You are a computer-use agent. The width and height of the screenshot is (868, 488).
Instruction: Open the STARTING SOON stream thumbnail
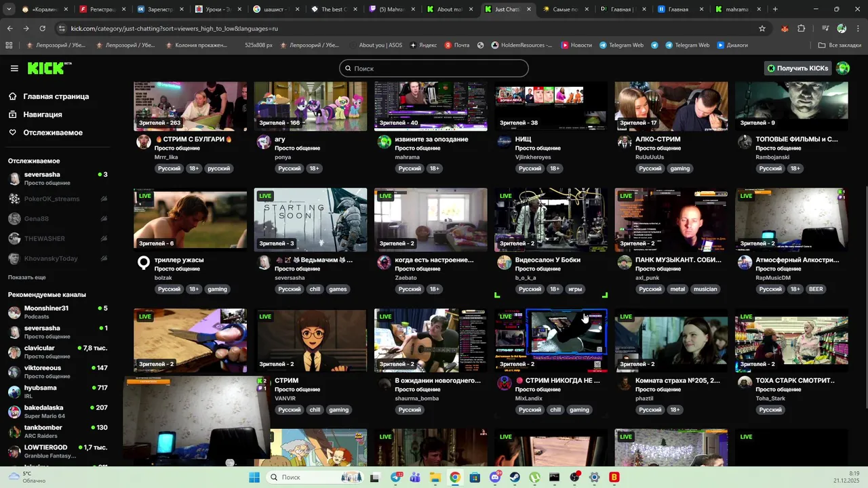click(311, 220)
